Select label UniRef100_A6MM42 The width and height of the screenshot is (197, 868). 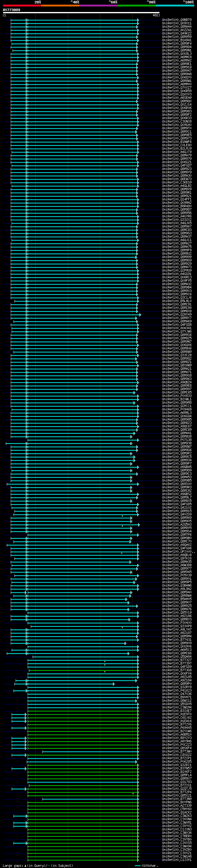pos(177,60)
